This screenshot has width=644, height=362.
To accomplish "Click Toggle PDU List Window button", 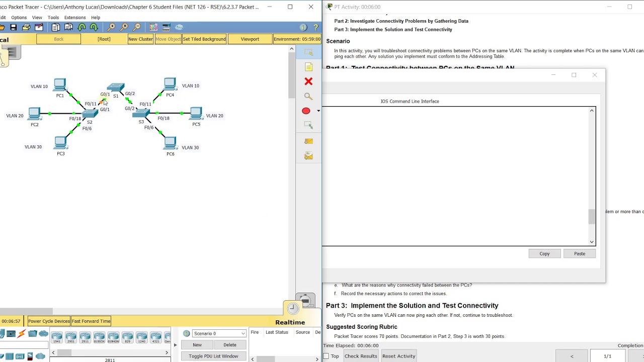I will (213, 356).
